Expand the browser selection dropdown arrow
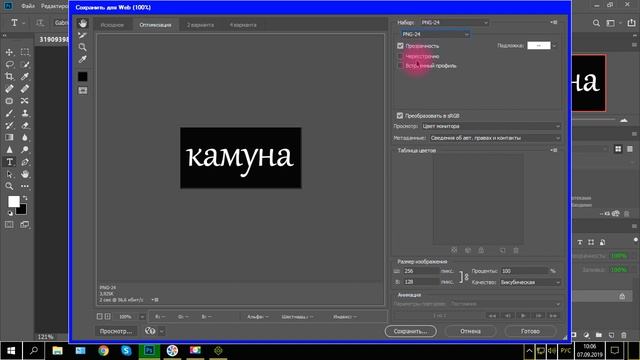The image size is (640, 360). tap(162, 331)
